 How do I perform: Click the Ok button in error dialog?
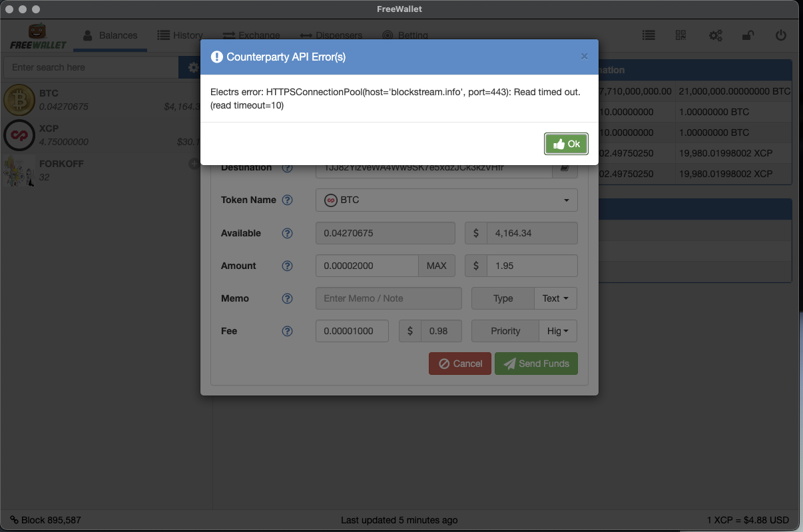[x=566, y=144]
